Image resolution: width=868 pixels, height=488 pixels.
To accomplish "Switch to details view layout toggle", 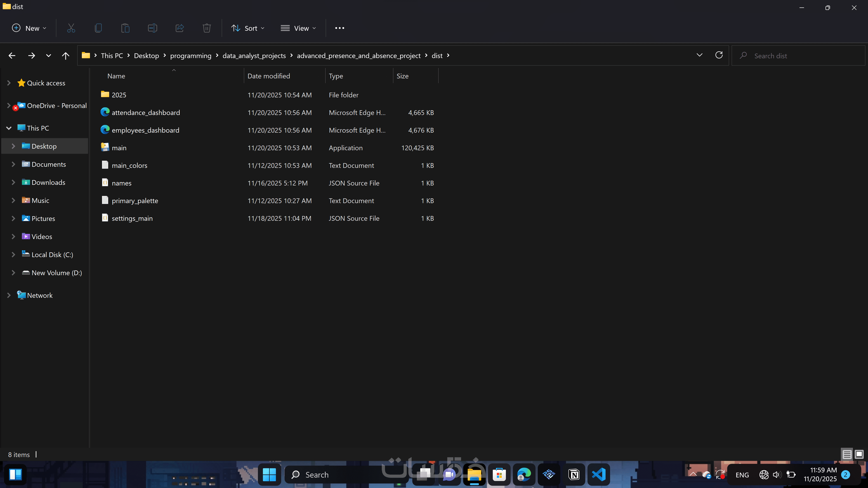I will [847, 454].
